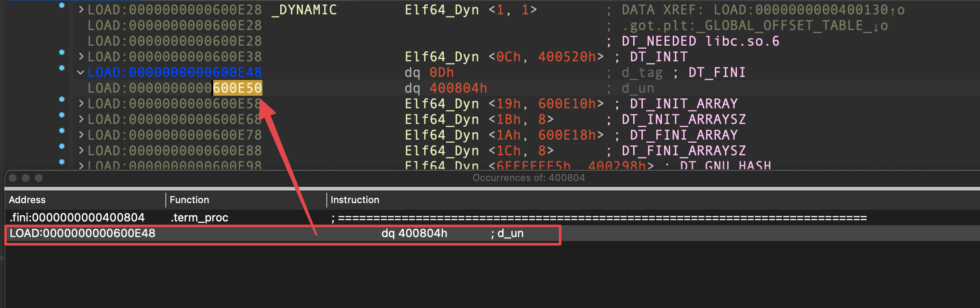Click the Instruction column header
This screenshot has height=308, width=980.
[653, 200]
